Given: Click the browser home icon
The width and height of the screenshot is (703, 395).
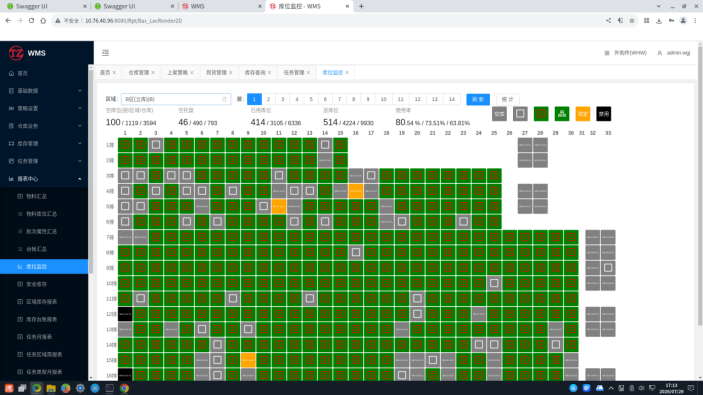Looking at the screenshot, I should click(43, 21).
